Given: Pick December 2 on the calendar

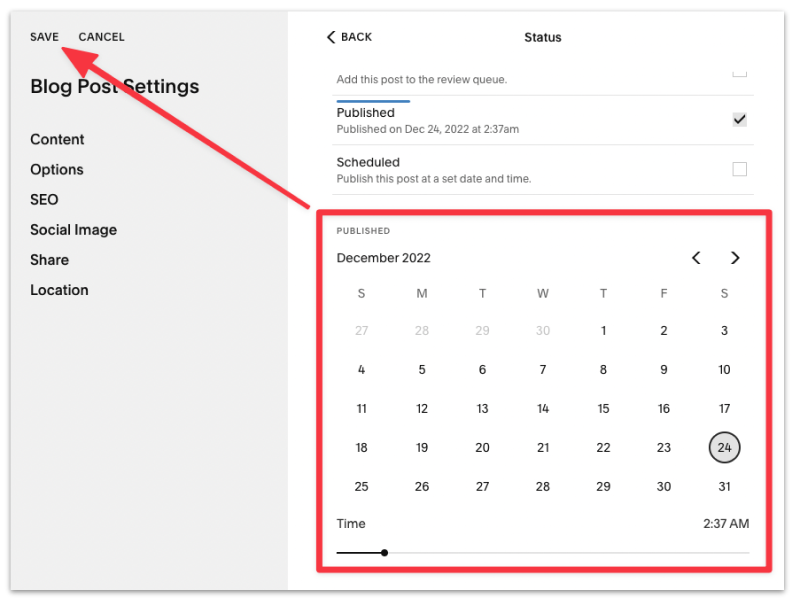Looking at the screenshot, I should pyautogui.click(x=664, y=331).
